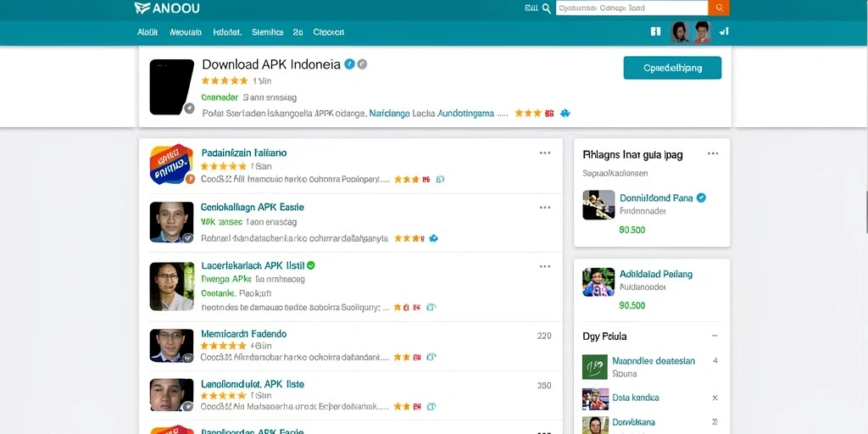This screenshot has width=868, height=434.
Task: Open the Lacerlekarlach APK Ilstil title
Action: pos(253,265)
